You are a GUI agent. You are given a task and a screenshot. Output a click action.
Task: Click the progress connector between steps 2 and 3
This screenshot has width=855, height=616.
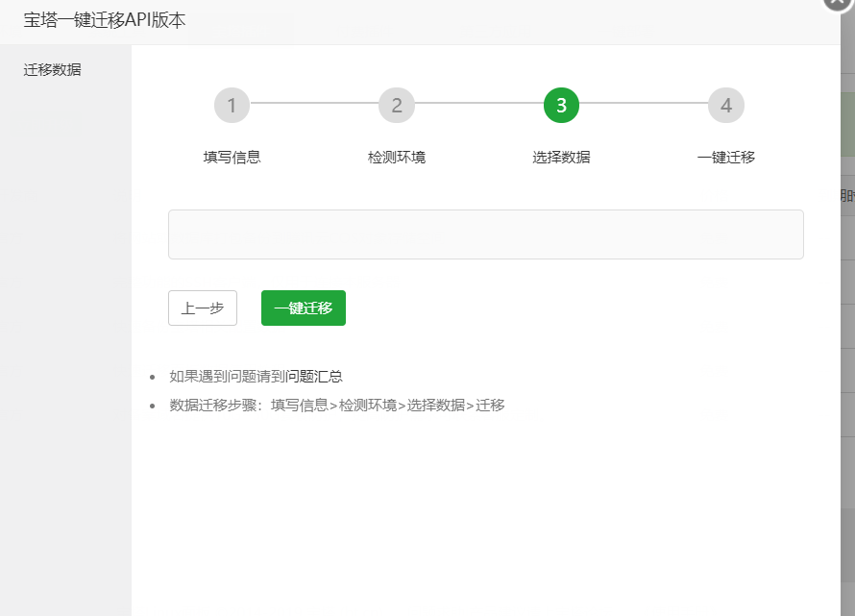478,106
